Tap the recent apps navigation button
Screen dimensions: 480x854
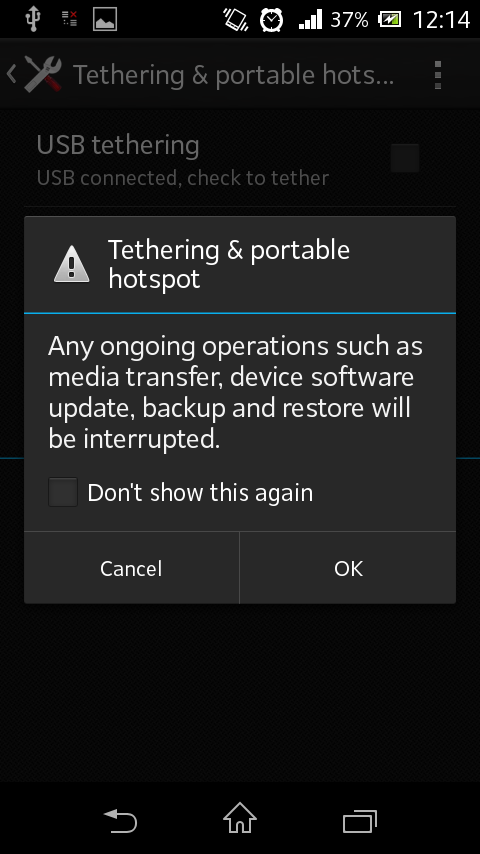[x=360, y=821]
